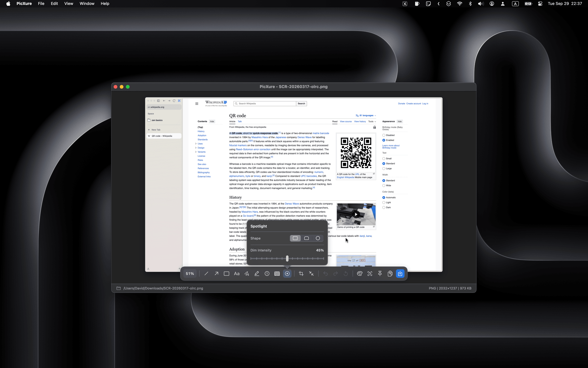Image resolution: width=588 pixels, height=368 pixels.
Task: Open Wi-Fi status in menu bar
Action: point(459,4)
